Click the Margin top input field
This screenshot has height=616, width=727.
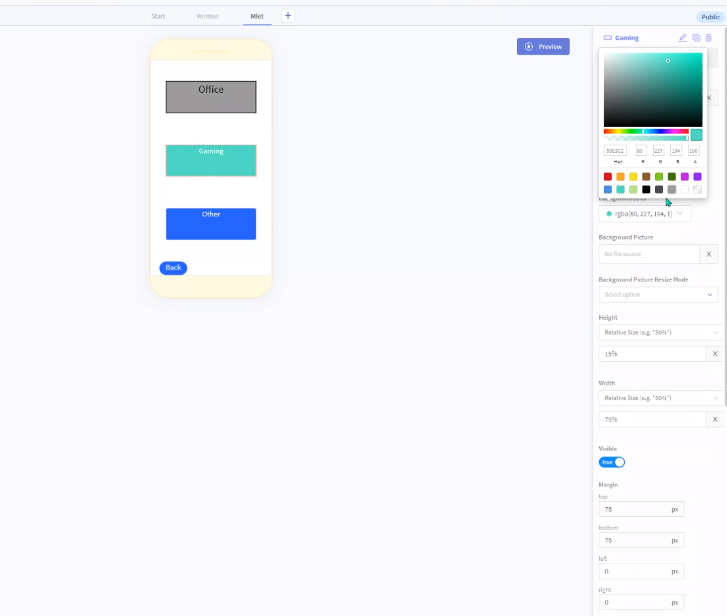[x=641, y=509]
